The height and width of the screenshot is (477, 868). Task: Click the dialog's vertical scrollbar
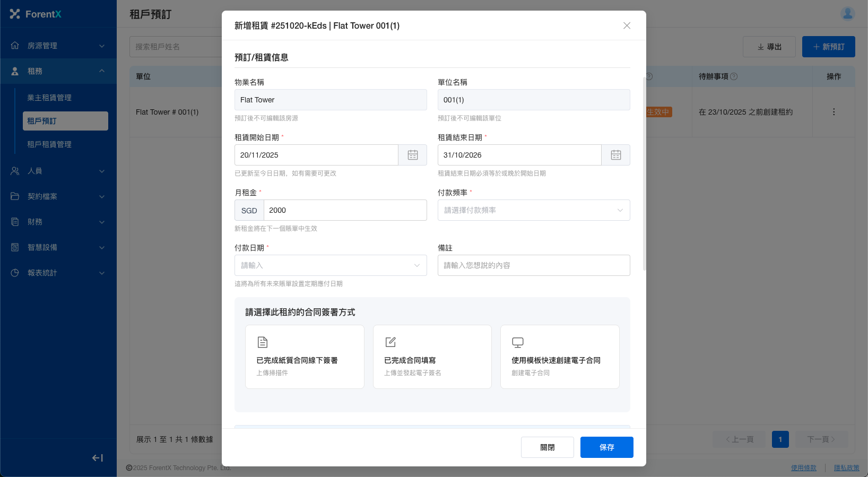pyautogui.click(x=644, y=175)
